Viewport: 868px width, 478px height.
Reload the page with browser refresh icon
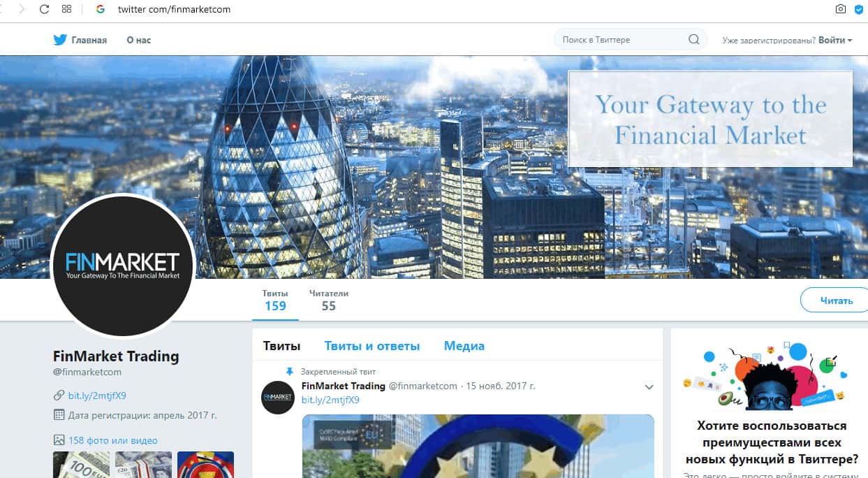(x=45, y=9)
